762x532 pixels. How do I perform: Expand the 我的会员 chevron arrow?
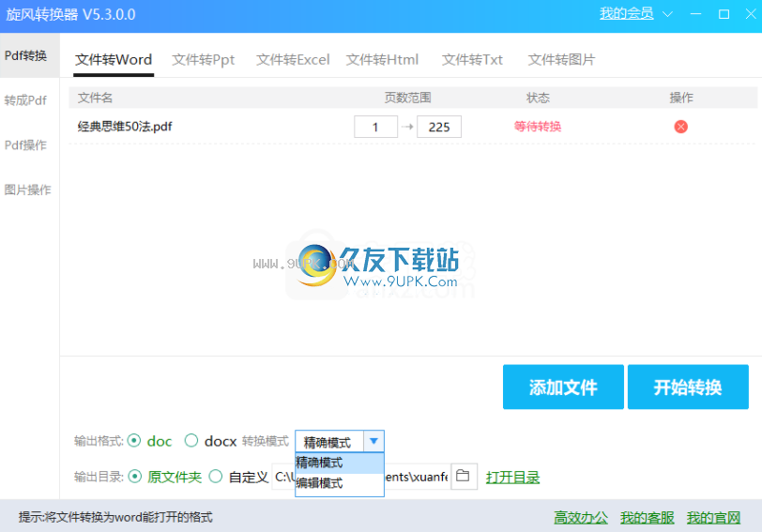[668, 14]
